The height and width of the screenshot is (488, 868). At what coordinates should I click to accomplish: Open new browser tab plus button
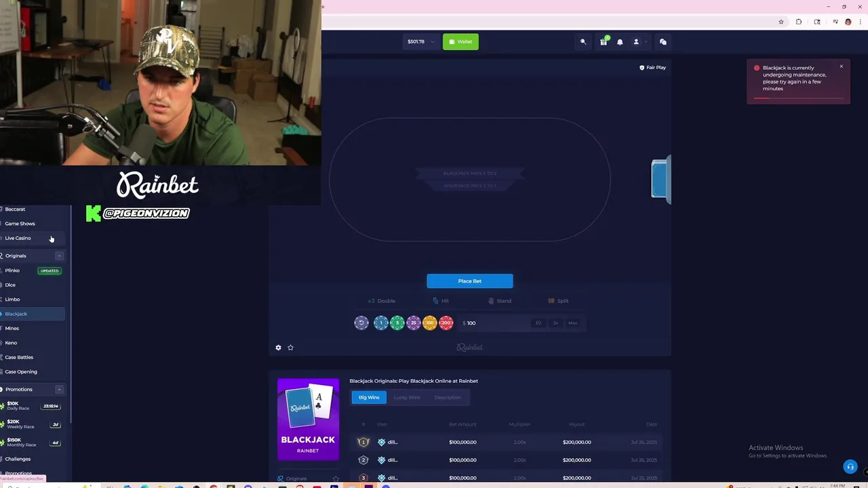(323, 7)
